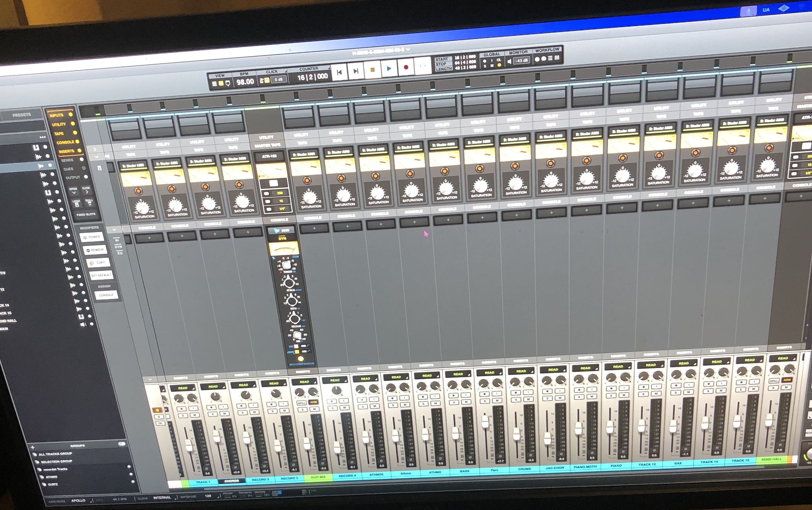The height and width of the screenshot is (510, 812).
Task: Select the yellow mixer view icon in VIEW section
Action: (x=221, y=83)
